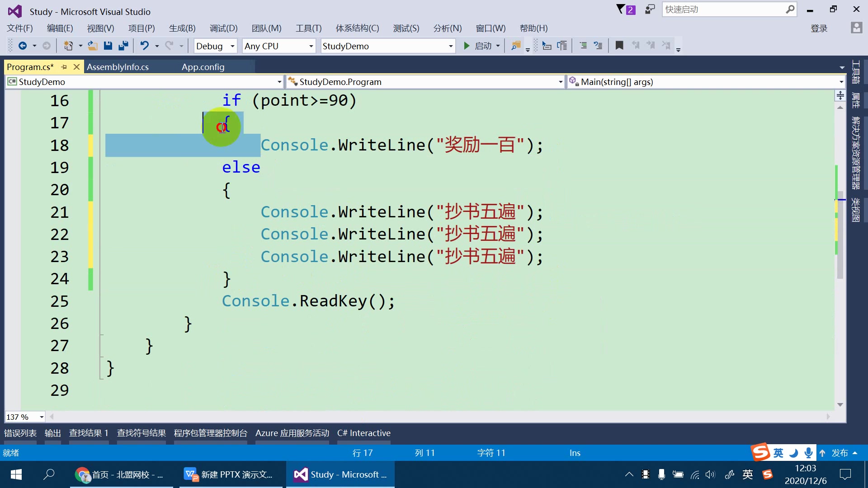
Task: Click the Navigate Forward arrow icon
Action: (x=47, y=46)
